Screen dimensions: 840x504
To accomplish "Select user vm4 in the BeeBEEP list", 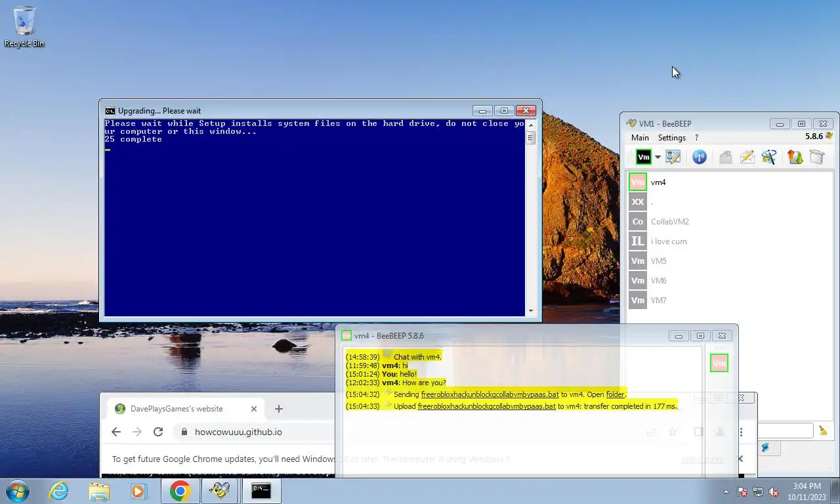I will click(730, 182).
